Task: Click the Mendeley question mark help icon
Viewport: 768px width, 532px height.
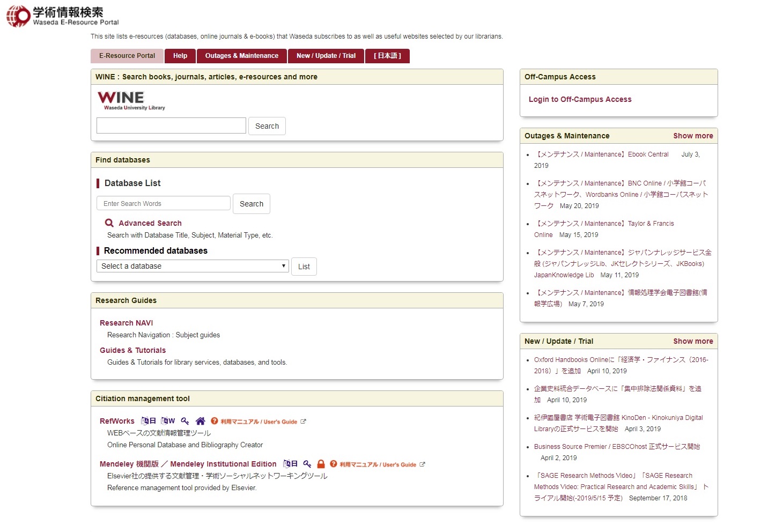Action: click(333, 464)
